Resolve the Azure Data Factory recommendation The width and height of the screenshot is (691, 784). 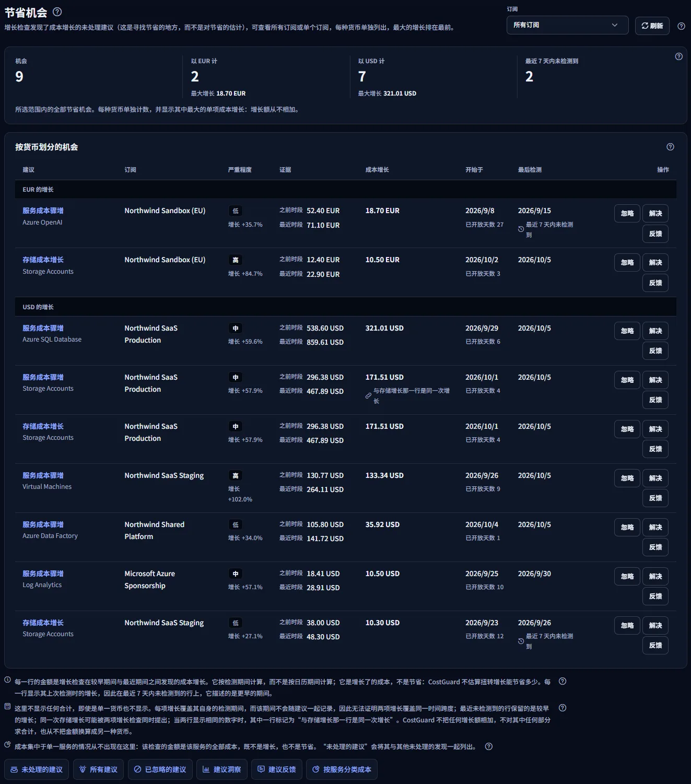[655, 527]
